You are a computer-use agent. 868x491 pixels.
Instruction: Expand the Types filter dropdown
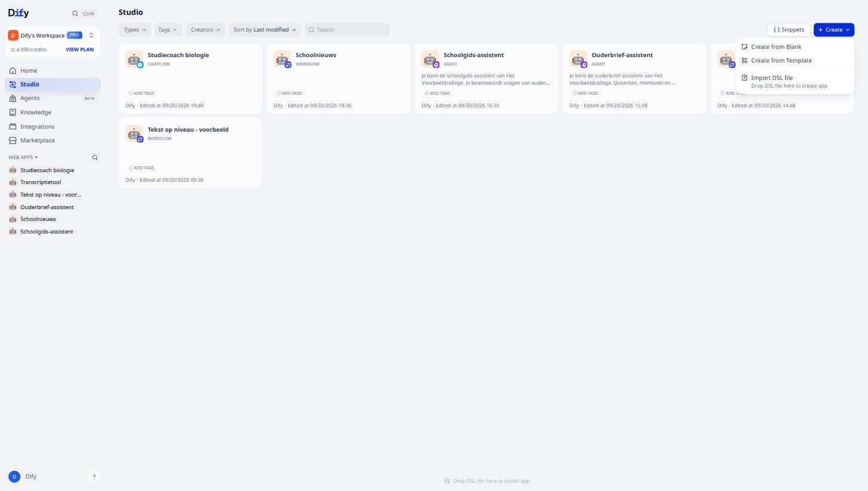click(x=135, y=30)
